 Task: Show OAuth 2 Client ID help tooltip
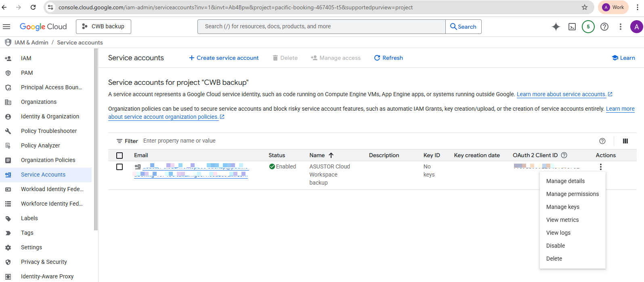tap(564, 155)
